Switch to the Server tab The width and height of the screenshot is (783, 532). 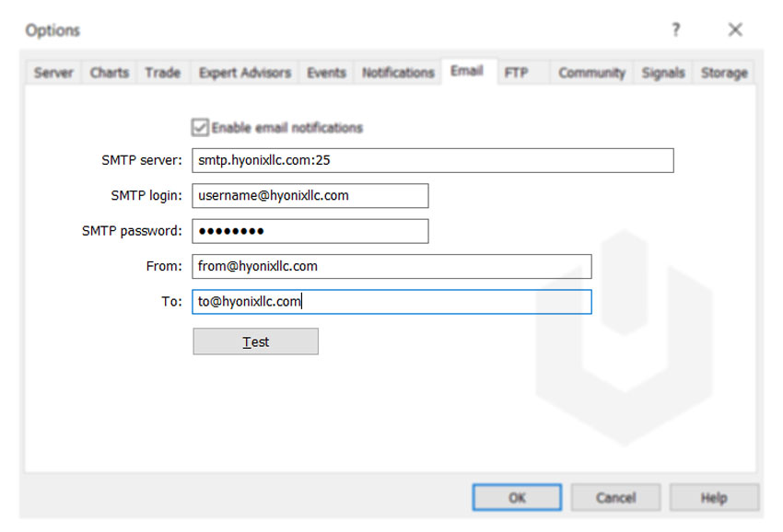53,73
